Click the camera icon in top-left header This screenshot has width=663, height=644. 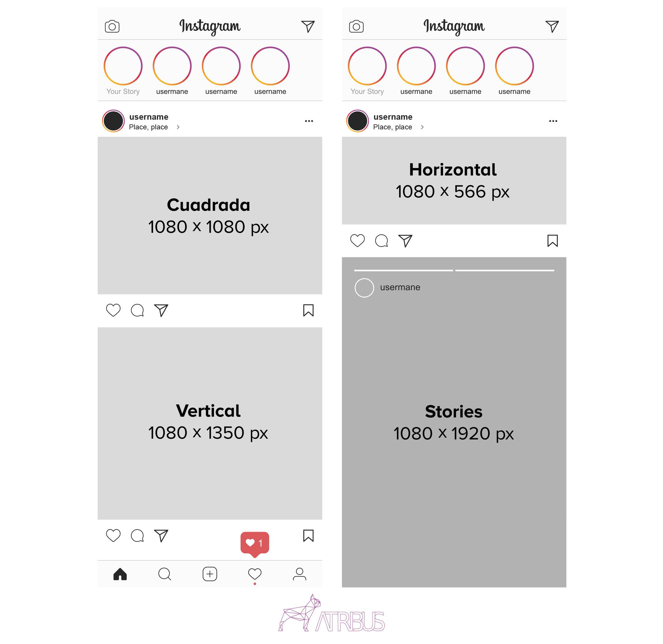tap(113, 27)
